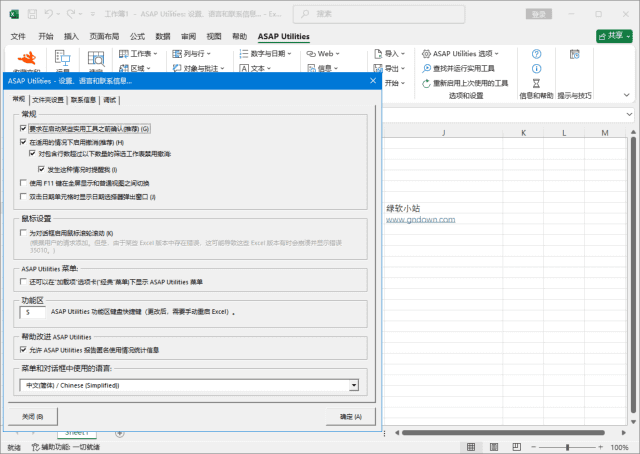Redo the last action
The image size is (640, 454).
[71, 14]
